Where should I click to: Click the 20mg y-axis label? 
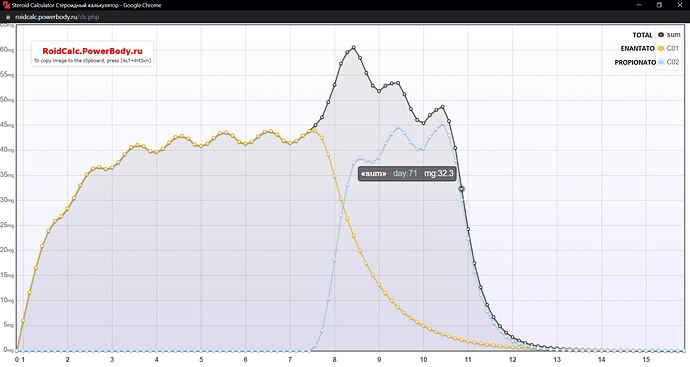[7, 250]
